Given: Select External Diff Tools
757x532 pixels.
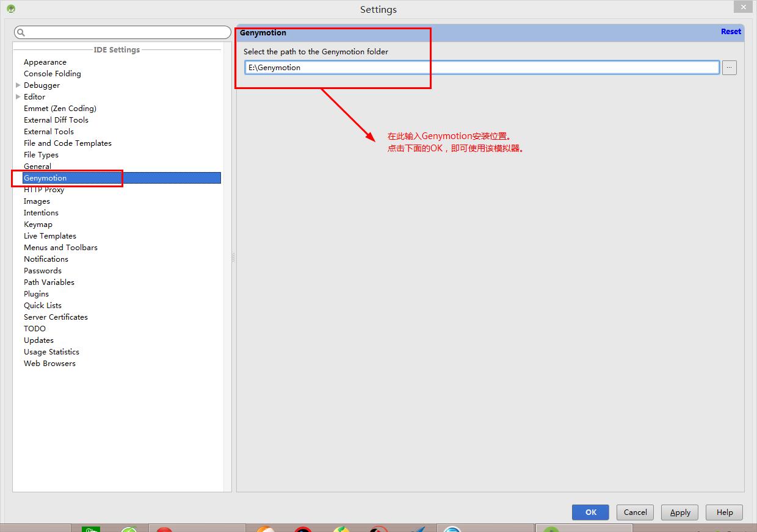Looking at the screenshot, I should (x=56, y=120).
